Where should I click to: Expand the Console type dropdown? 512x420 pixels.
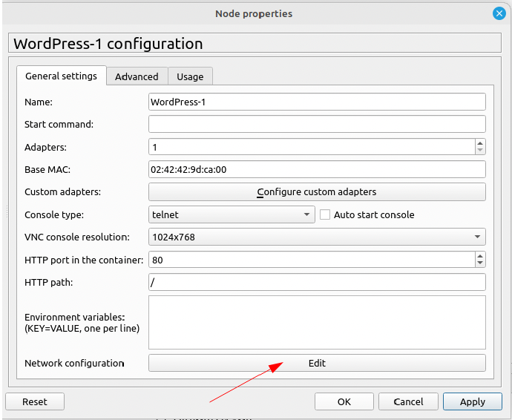pos(232,214)
